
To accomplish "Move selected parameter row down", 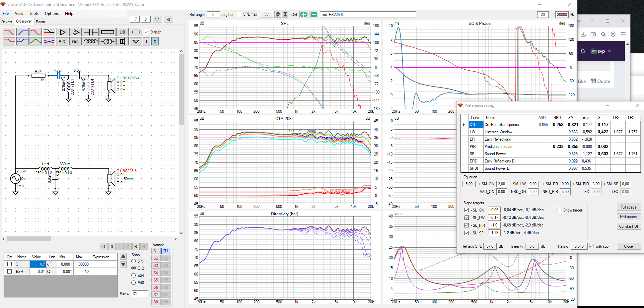I will [x=123, y=264].
